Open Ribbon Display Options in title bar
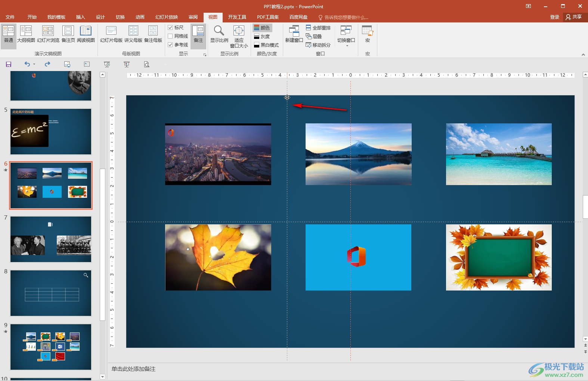588x381 pixels. point(528,6)
